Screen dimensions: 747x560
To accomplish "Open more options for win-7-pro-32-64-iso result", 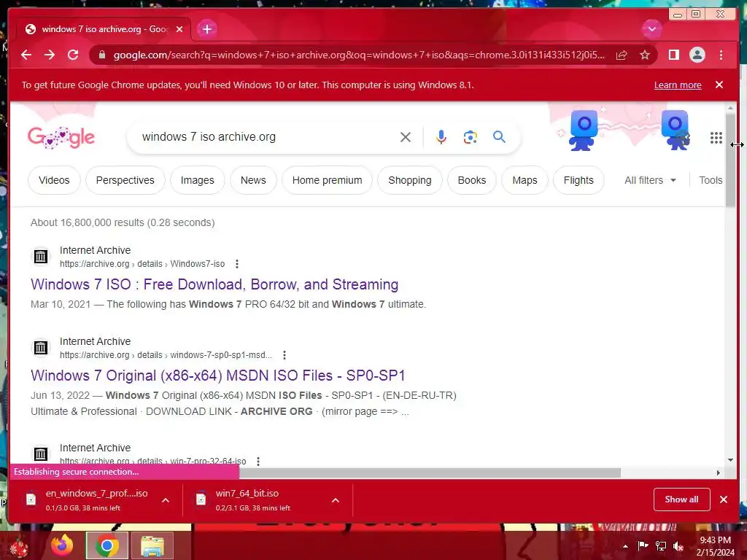I will [x=258, y=461].
